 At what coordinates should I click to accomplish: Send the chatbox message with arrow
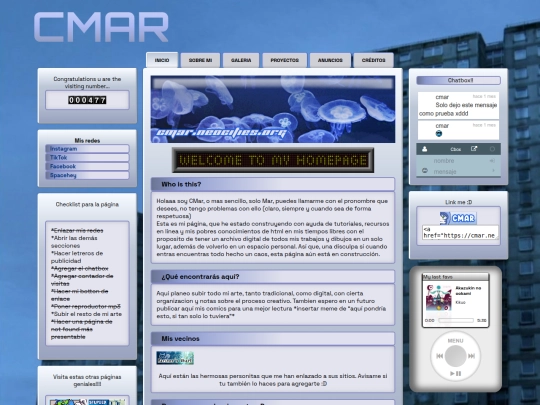493,171
